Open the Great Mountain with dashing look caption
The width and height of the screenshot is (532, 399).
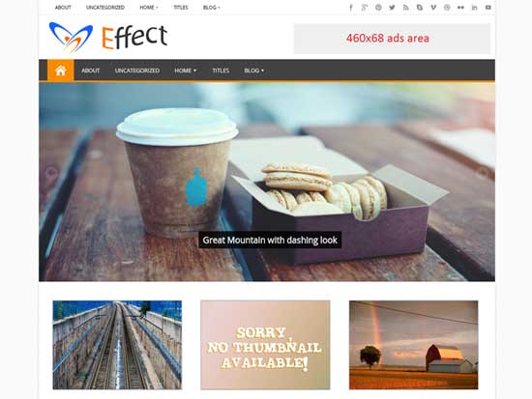tap(270, 240)
